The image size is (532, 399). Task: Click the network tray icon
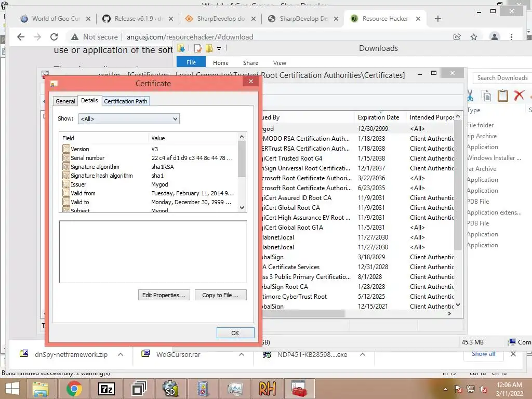click(470, 389)
